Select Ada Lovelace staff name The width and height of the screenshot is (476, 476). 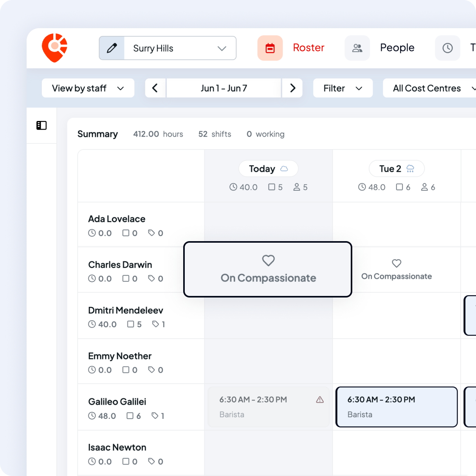coord(117,219)
